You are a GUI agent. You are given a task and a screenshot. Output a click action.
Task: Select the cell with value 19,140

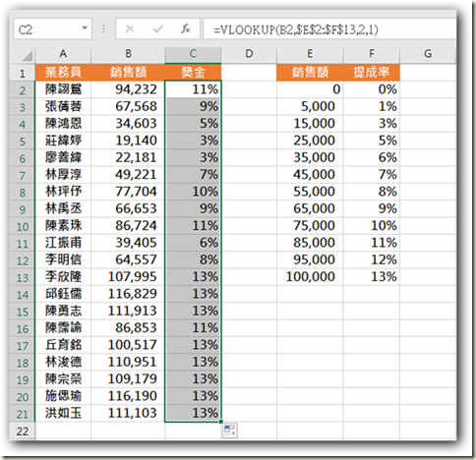[x=128, y=141]
